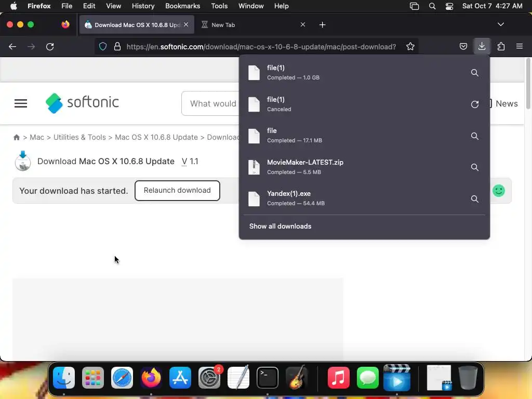Reload the current page
The width and height of the screenshot is (532, 399).
(x=50, y=46)
